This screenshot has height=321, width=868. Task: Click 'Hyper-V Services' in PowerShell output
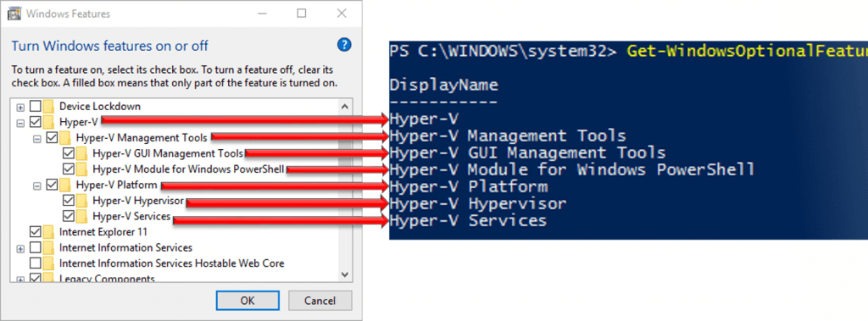[468, 220]
